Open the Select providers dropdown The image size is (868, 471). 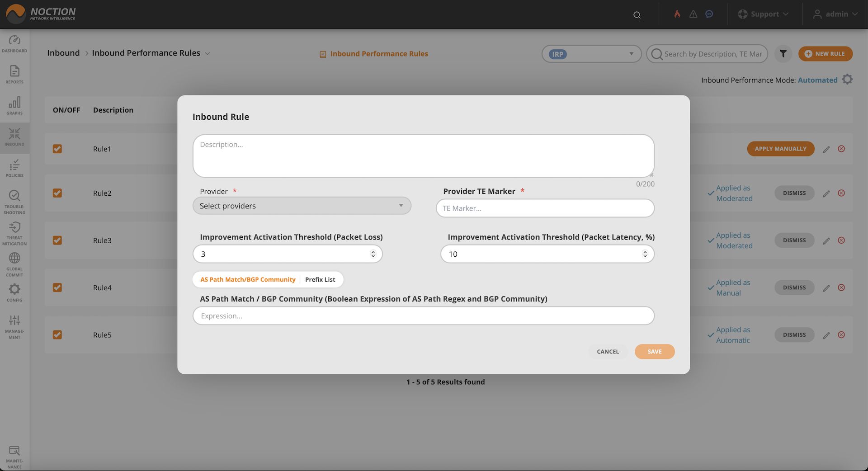click(302, 206)
